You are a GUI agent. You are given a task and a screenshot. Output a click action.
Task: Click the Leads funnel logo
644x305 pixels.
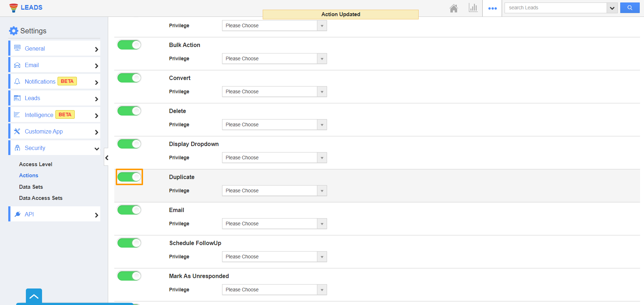coord(14,8)
